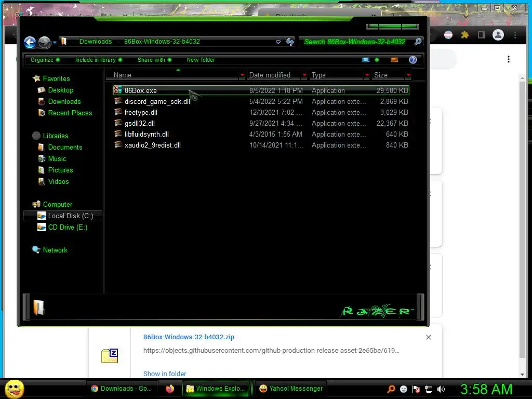The image size is (532, 399).
Task: Open Recent Places in navigation pane
Action: [70, 113]
